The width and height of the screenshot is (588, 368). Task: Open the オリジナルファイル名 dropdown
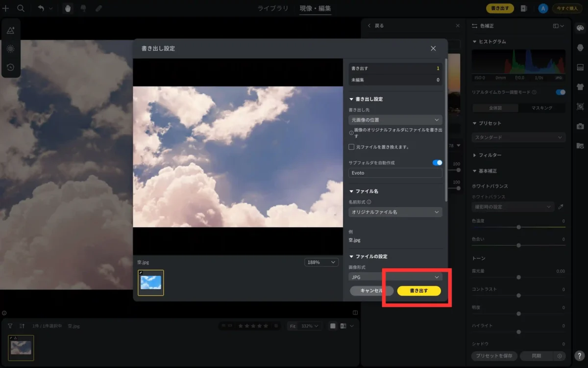click(395, 212)
